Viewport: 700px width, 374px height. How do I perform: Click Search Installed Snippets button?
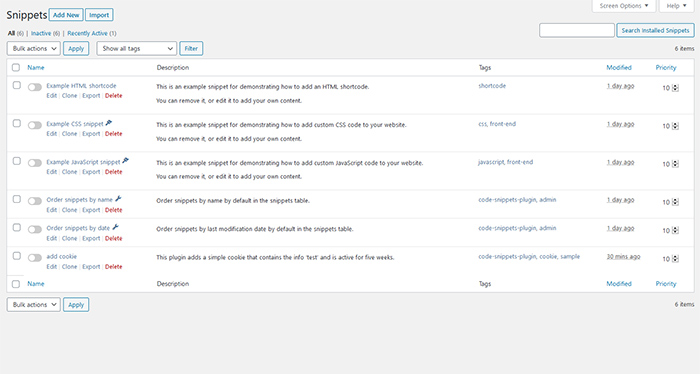(x=655, y=30)
